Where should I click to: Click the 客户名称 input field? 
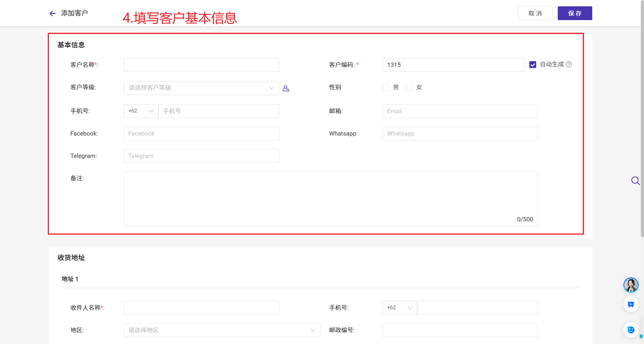pyautogui.click(x=201, y=65)
